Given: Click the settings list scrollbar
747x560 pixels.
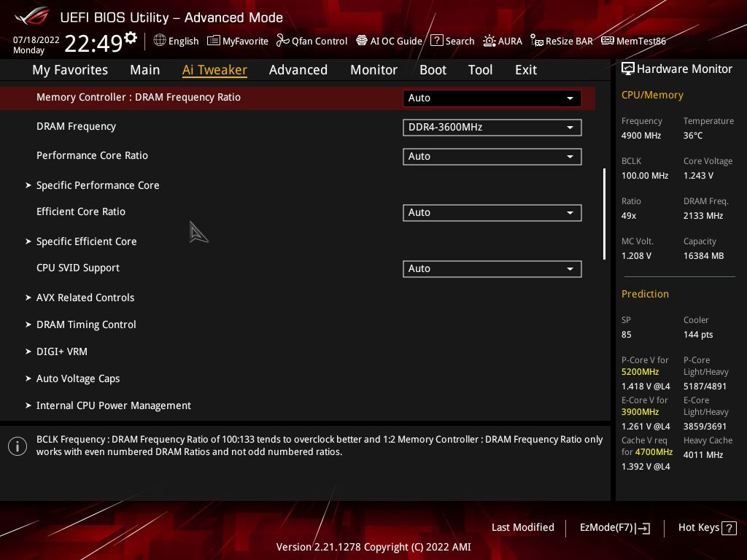Looking at the screenshot, I should (x=604, y=214).
